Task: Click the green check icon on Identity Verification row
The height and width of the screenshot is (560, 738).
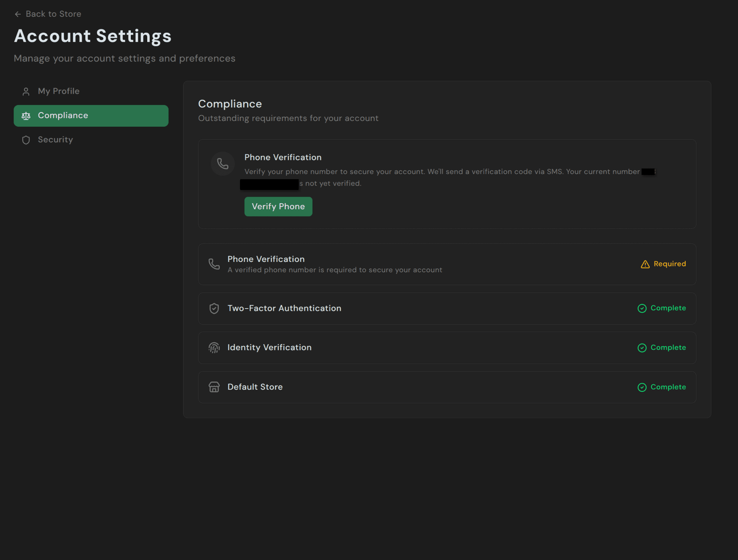Action: [642, 348]
